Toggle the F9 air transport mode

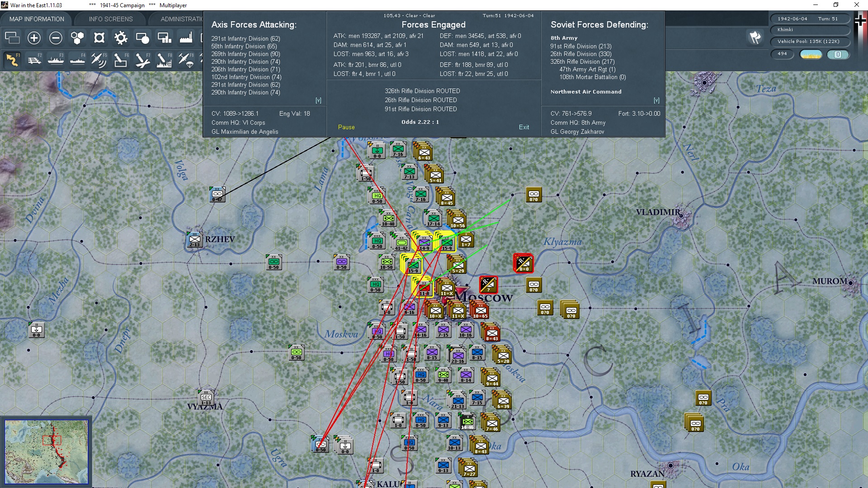tap(185, 60)
